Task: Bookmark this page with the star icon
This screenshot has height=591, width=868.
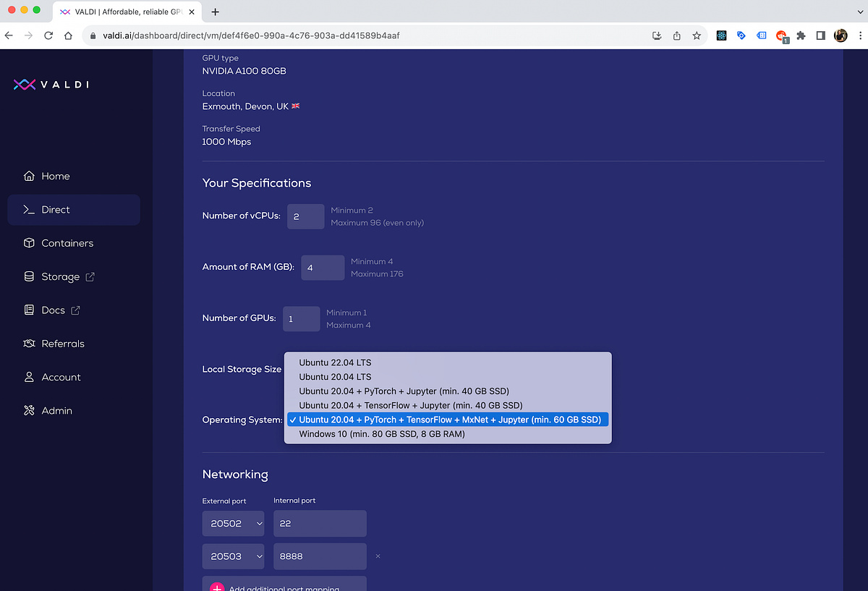Action: click(697, 35)
